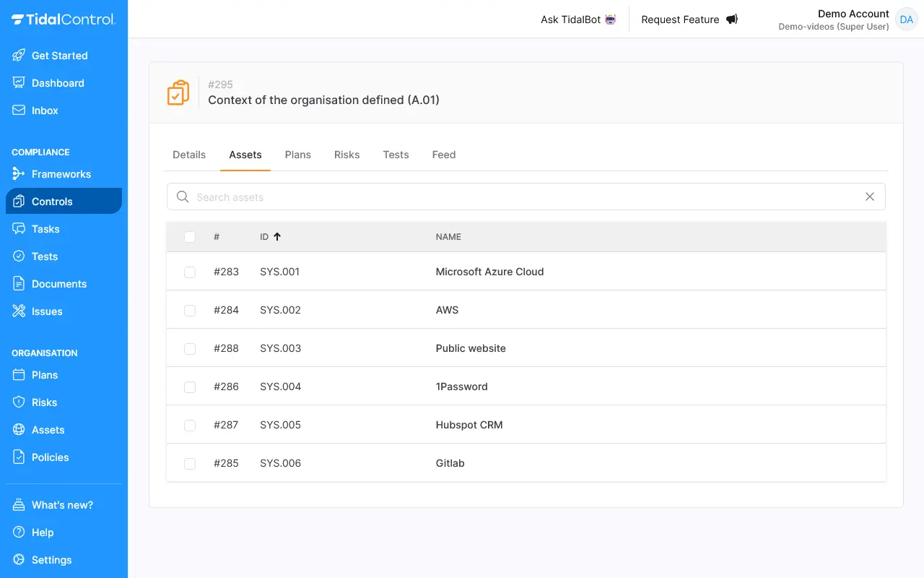This screenshot has height=578, width=924.
Task: Click the What's new cake icon
Action: tap(19, 505)
